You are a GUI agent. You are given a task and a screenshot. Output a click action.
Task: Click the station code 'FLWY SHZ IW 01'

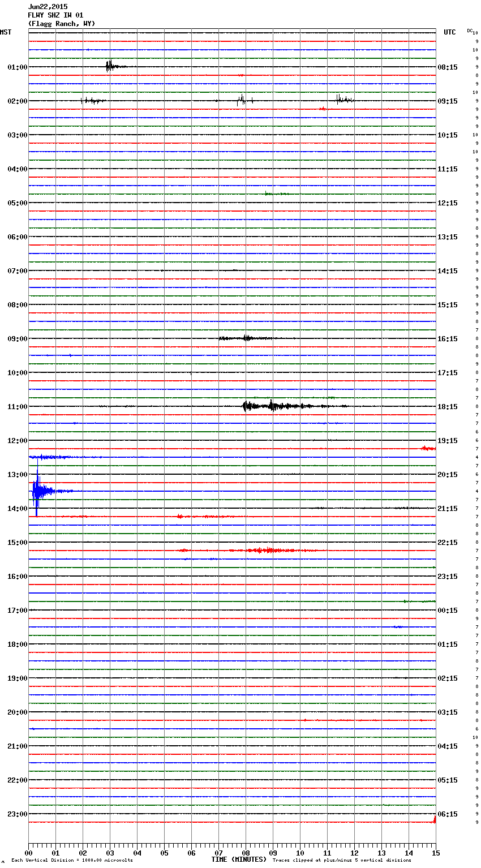coord(55,15)
